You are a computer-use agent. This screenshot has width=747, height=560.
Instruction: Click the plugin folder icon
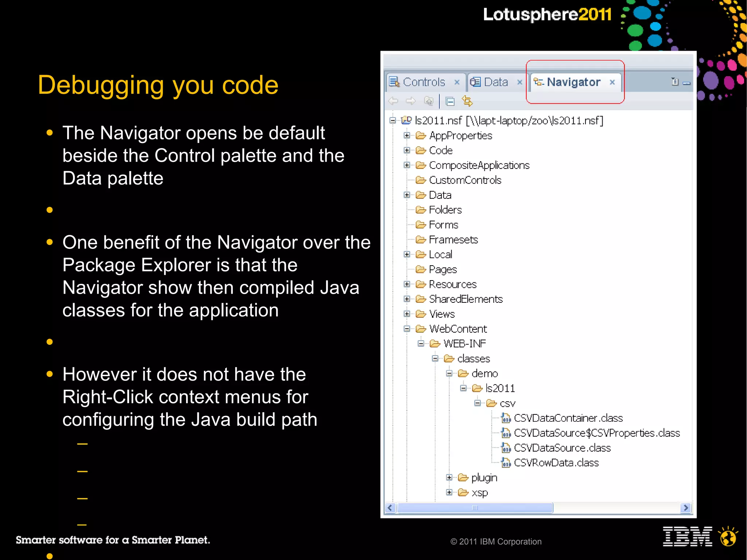tap(463, 478)
